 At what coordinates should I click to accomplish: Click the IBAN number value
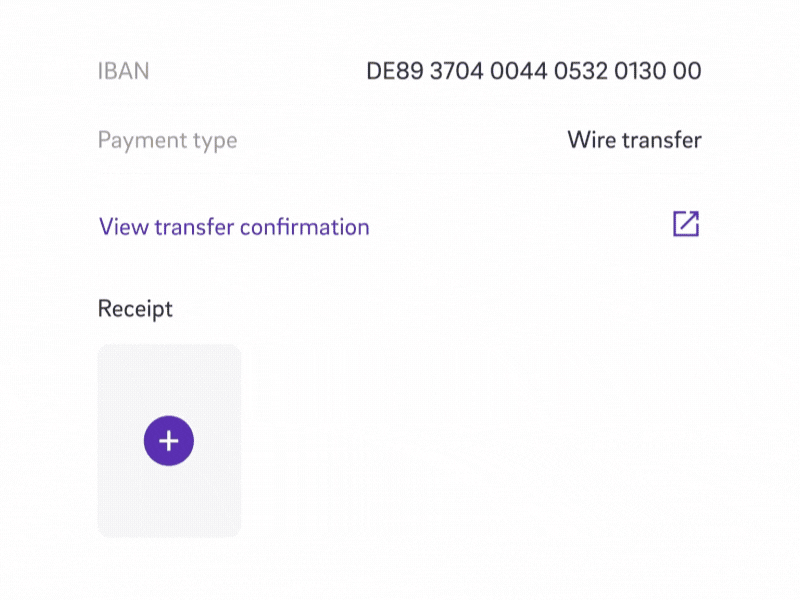tap(534, 71)
